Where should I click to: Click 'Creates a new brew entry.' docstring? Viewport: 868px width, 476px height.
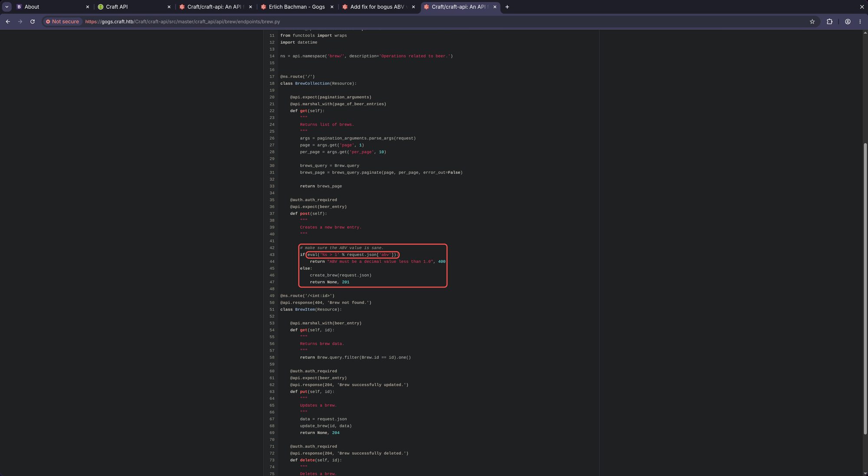pyautogui.click(x=330, y=228)
